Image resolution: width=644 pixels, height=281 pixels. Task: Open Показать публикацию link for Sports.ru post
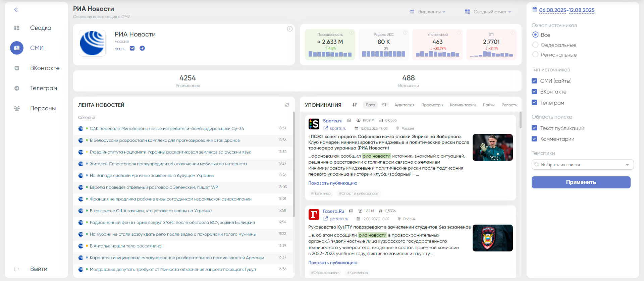(333, 183)
